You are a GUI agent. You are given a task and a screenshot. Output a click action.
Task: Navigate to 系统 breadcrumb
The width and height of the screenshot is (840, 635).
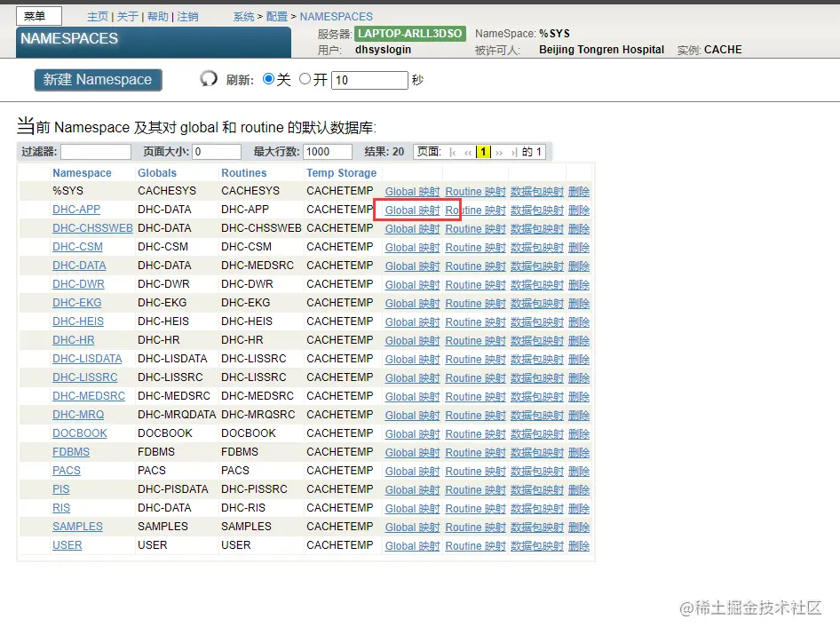[244, 17]
